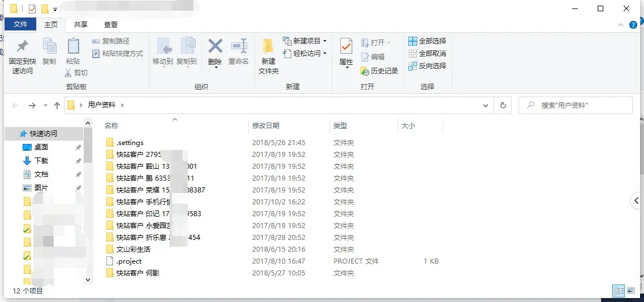Click the blue Help question icon

click(x=633, y=25)
